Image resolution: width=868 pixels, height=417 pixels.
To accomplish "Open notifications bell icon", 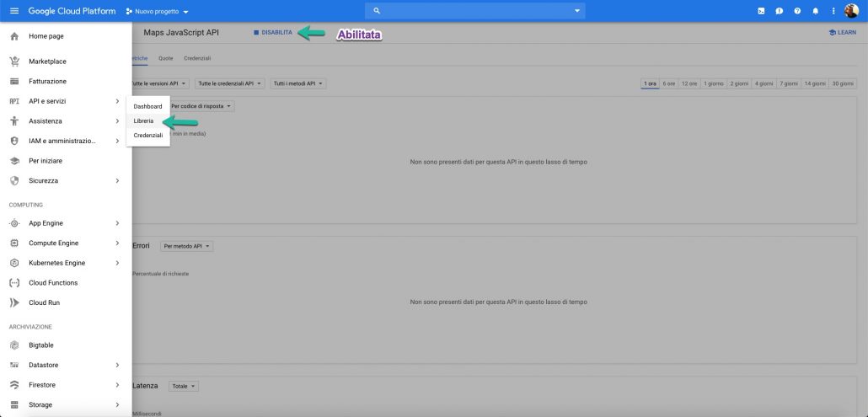I will (x=816, y=11).
